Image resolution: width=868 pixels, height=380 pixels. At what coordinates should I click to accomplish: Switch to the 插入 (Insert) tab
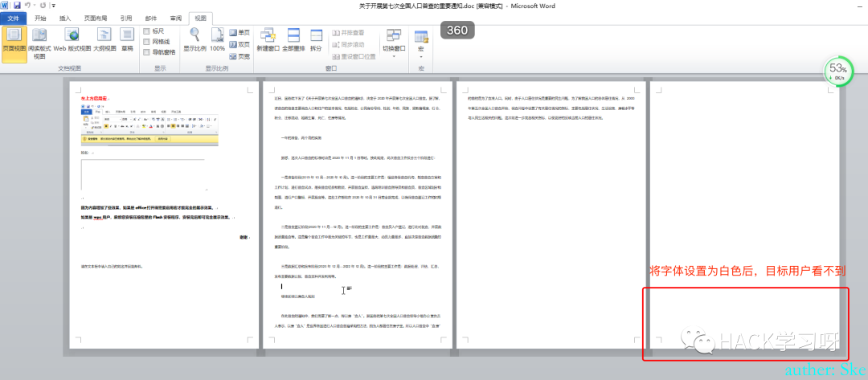[65, 18]
